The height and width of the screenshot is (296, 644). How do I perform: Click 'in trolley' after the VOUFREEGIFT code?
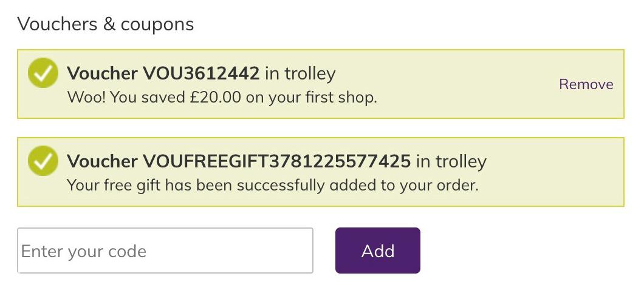451,161
